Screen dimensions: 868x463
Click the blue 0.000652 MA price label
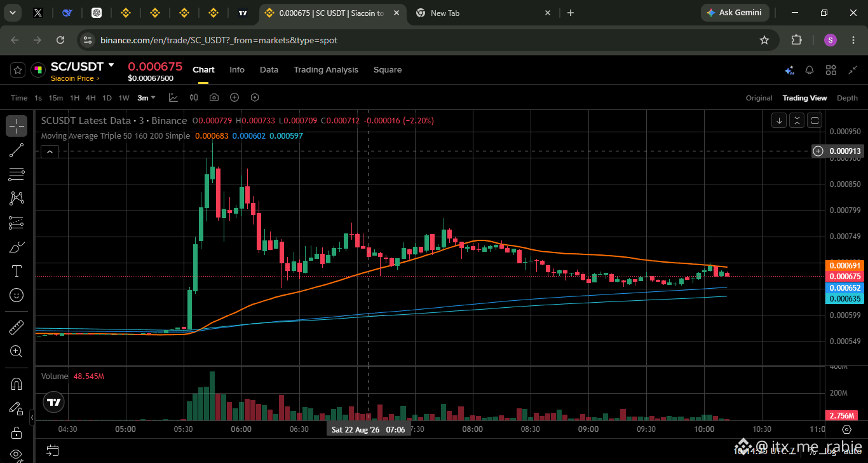coord(844,288)
